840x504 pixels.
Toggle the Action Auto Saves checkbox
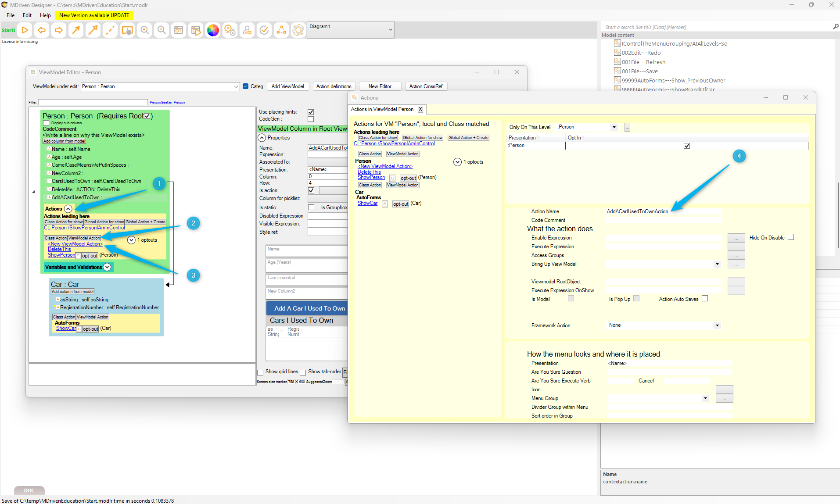(x=705, y=299)
